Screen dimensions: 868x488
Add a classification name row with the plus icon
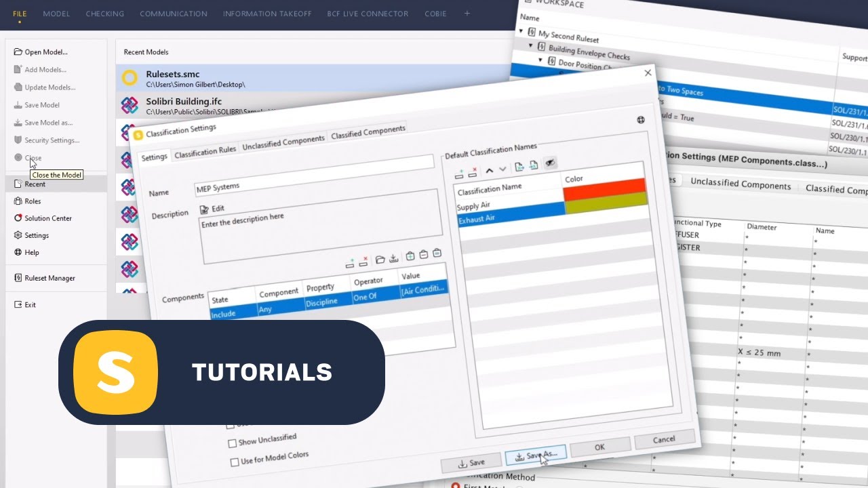pos(459,174)
